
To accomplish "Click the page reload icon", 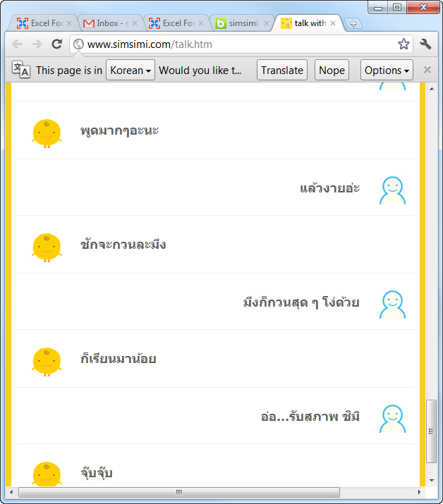I will pos(57,44).
